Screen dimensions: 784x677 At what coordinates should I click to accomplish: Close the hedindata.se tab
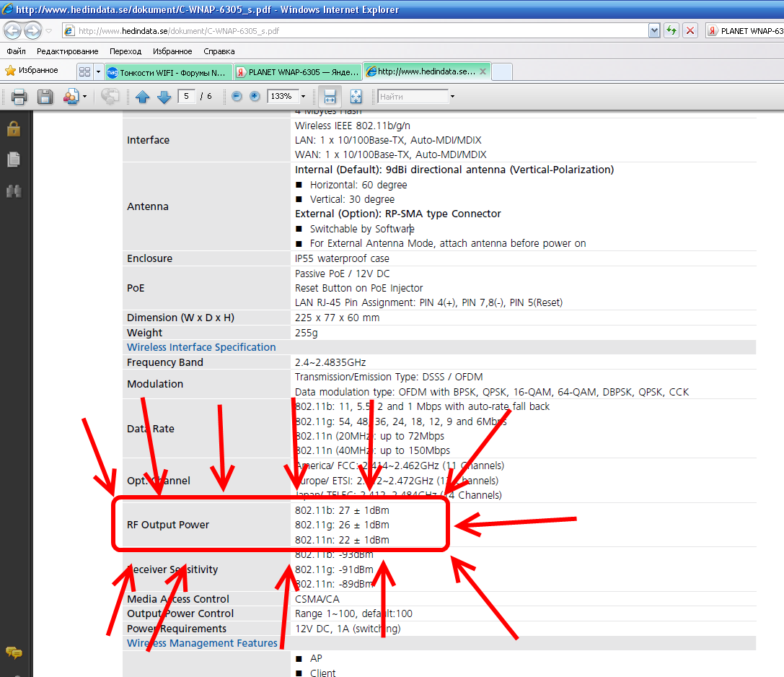pyautogui.click(x=483, y=71)
